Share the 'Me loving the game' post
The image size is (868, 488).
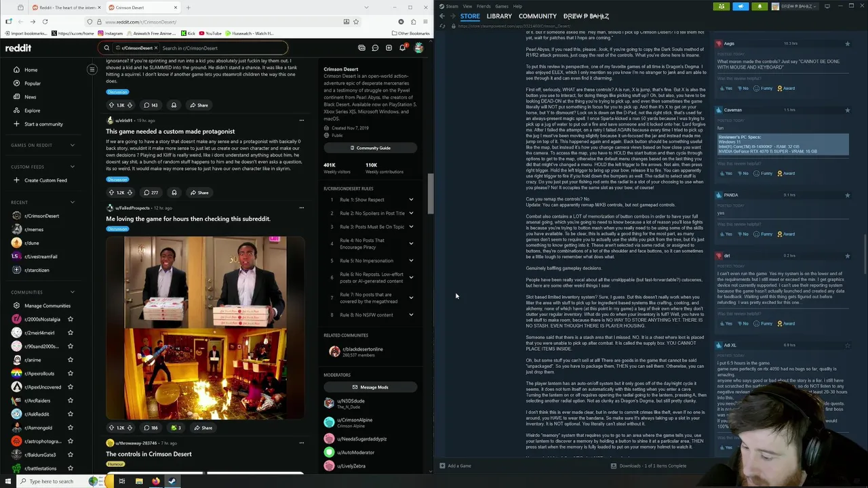[203, 428]
